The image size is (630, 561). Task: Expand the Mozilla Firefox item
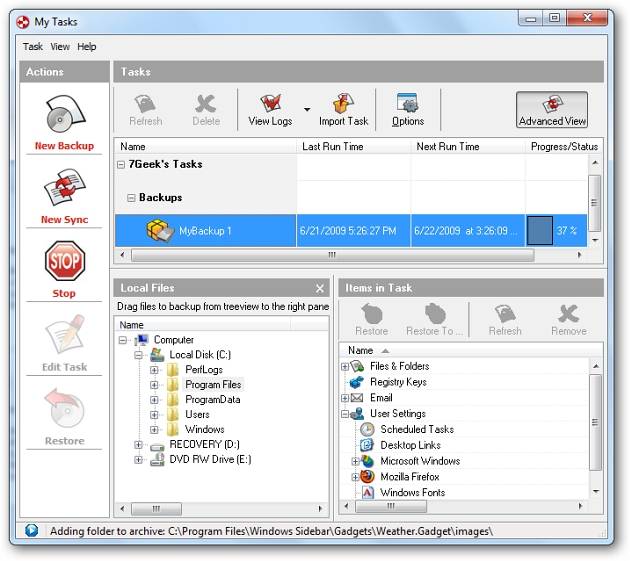pyautogui.click(x=355, y=477)
